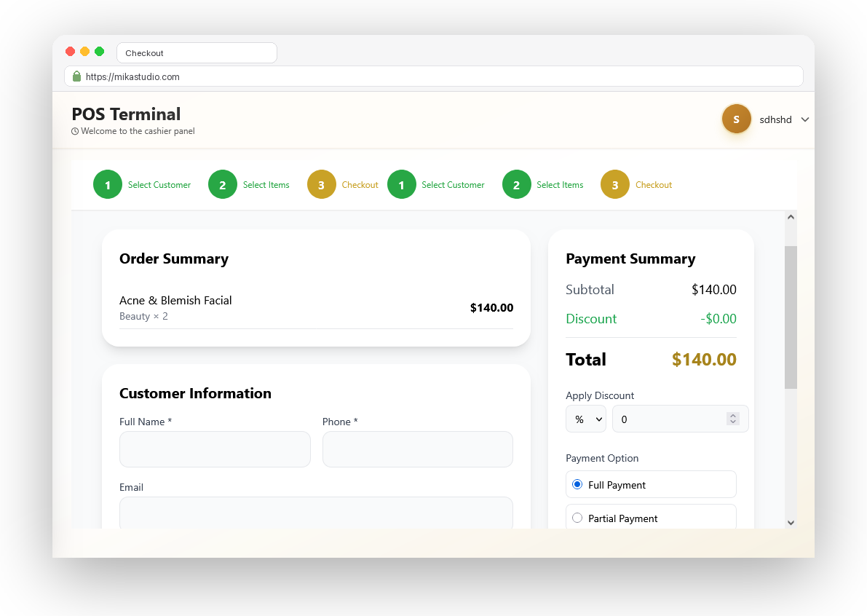Switch to the Checkout browser tab
Image resolution: width=867 pixels, height=616 pixels.
197,53
